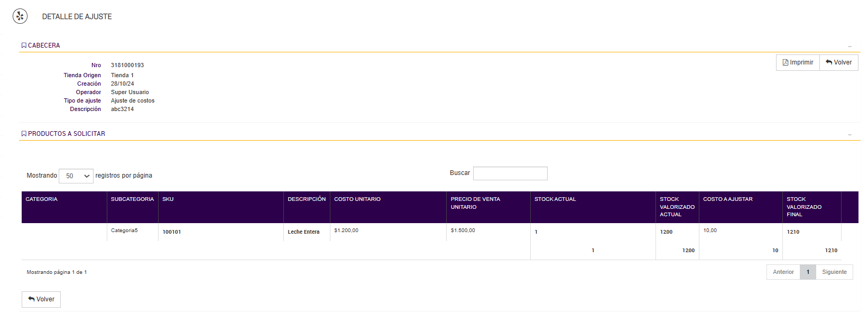Click the bookmark icon beside CABECERA

(24, 45)
